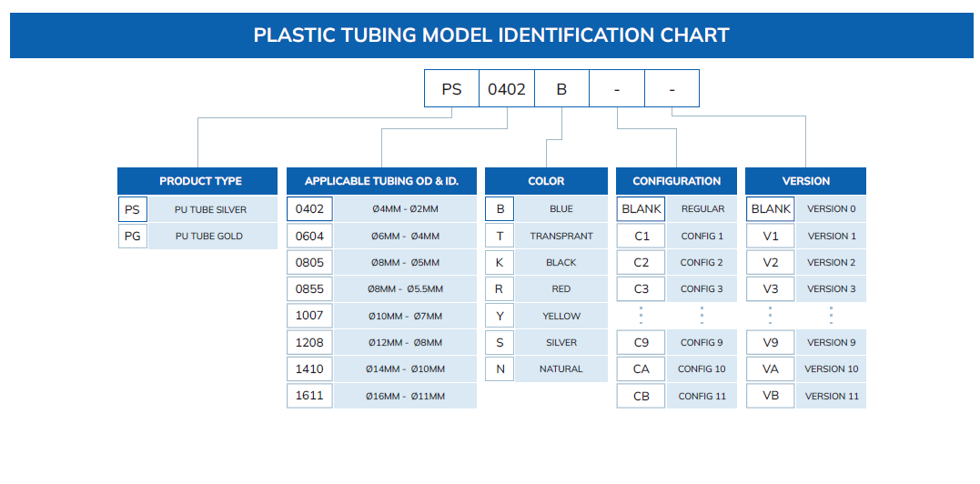The width and height of the screenshot is (980, 484).
Task: Click the K code for black color
Action: click(x=500, y=263)
